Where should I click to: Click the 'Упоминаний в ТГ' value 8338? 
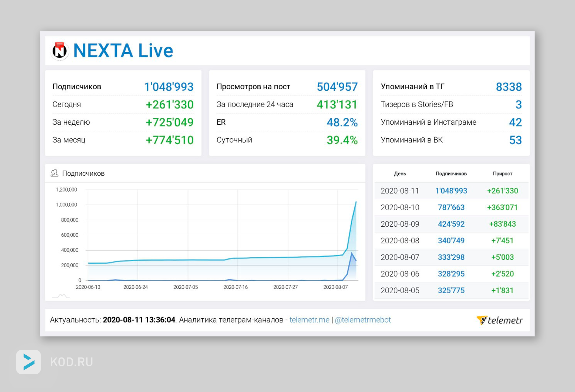509,87
